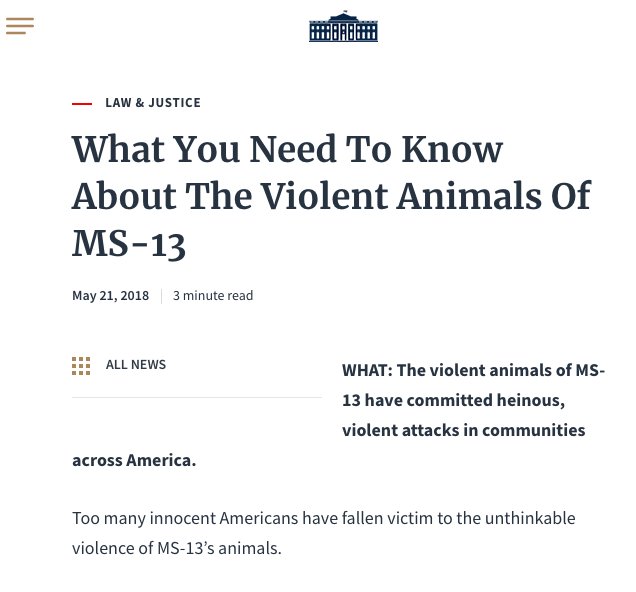Click "About The Violent Animals Of" headline line
Screen dimensions: 636x592
click(331, 196)
